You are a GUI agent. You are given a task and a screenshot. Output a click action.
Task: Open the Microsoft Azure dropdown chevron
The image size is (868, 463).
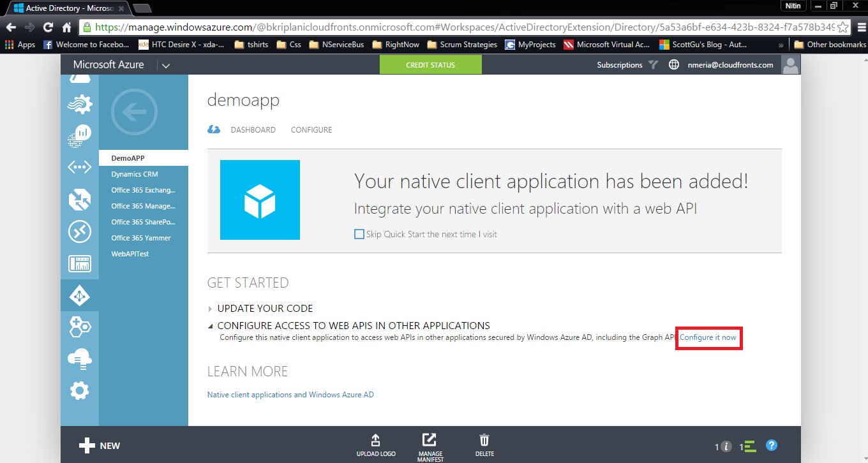(x=165, y=65)
